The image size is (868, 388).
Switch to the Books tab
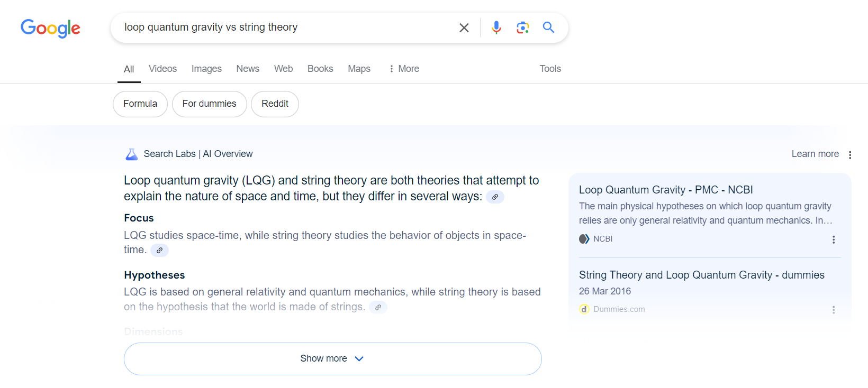coord(320,69)
